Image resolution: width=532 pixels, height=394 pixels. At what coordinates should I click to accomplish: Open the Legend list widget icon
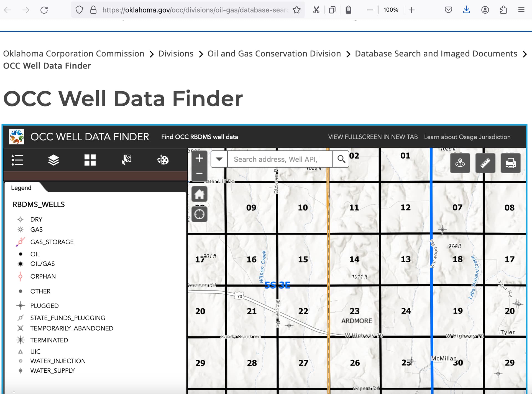(x=17, y=160)
